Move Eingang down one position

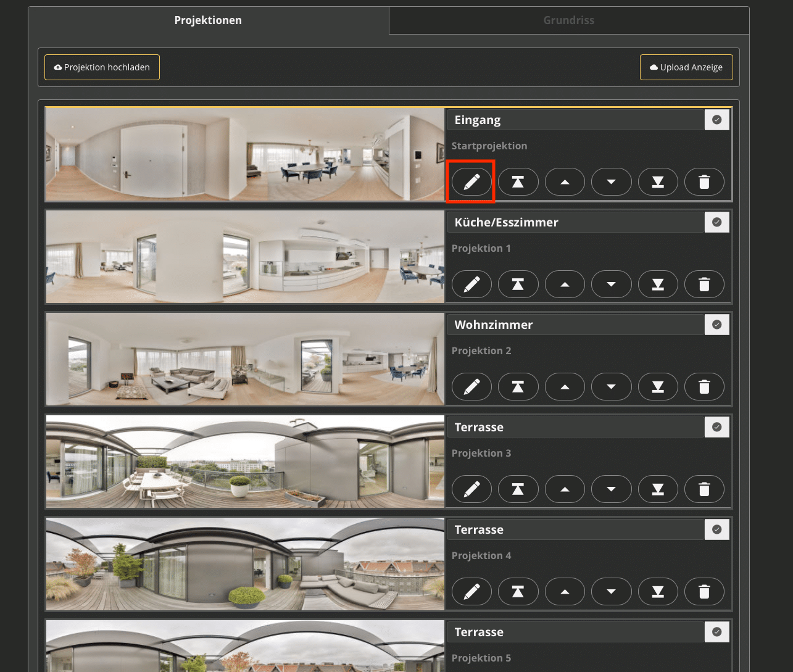(x=611, y=182)
